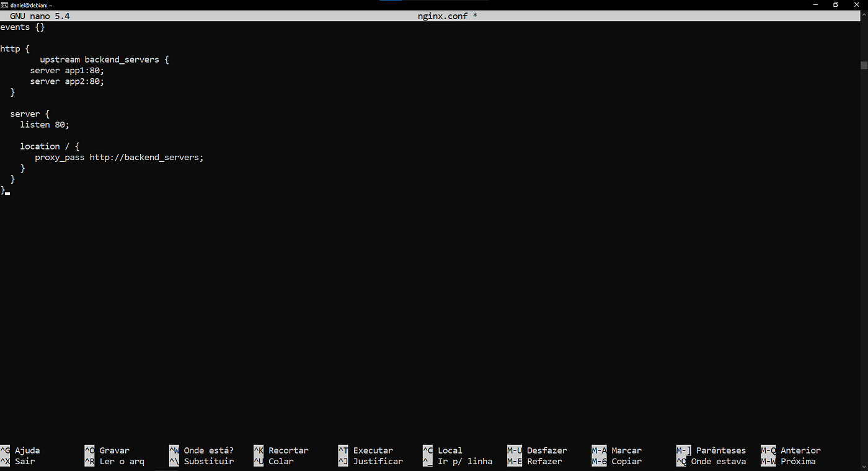Place cursor on the 'events {}' line
Viewport: 868px width, 471px height.
click(x=22, y=27)
